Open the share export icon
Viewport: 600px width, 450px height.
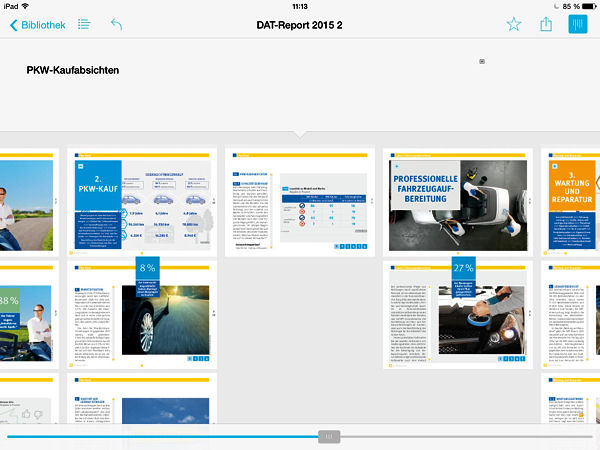(546, 24)
